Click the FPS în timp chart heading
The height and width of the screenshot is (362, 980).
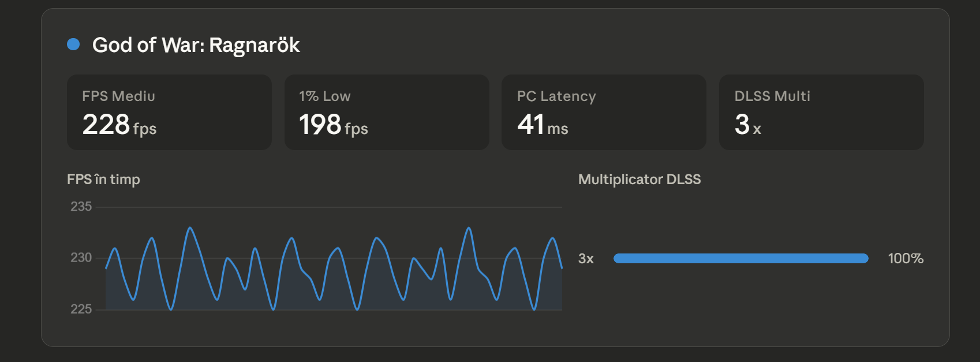point(103,180)
